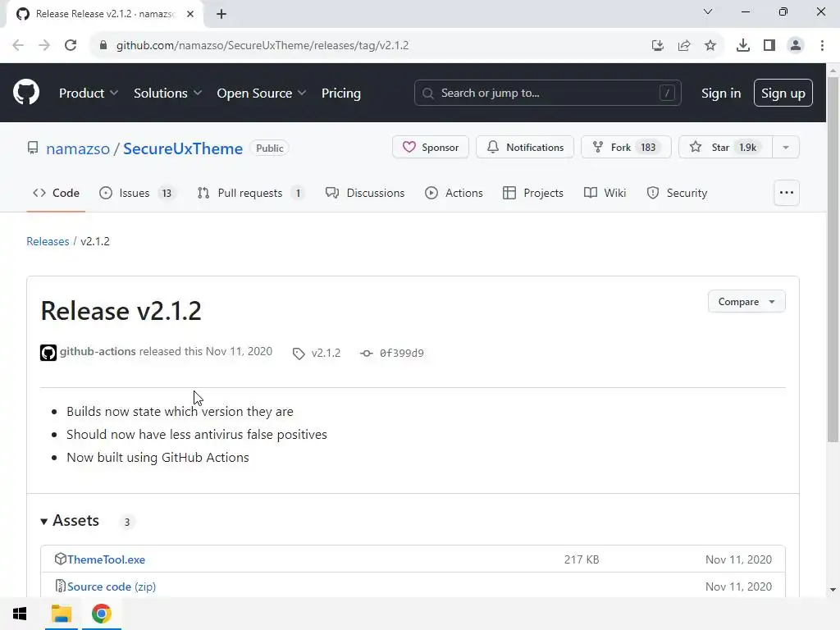
Task: Go to the Releases breadcrumb link
Action: pyautogui.click(x=48, y=241)
